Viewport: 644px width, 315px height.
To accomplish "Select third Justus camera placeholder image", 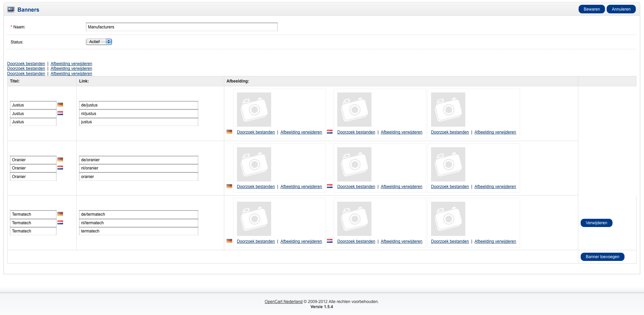I will click(448, 110).
